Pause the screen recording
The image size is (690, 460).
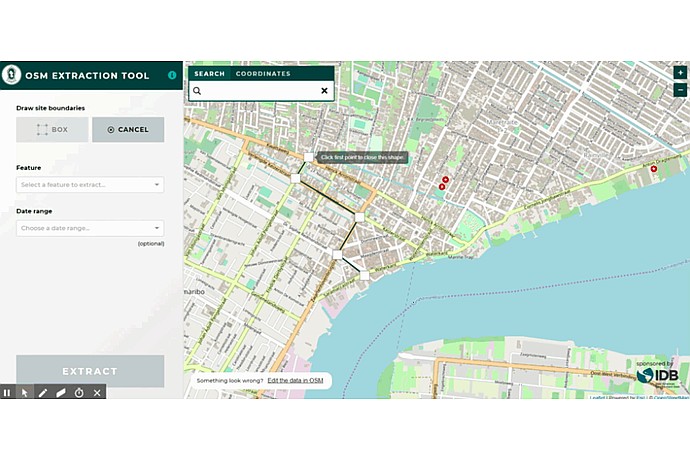[7, 393]
